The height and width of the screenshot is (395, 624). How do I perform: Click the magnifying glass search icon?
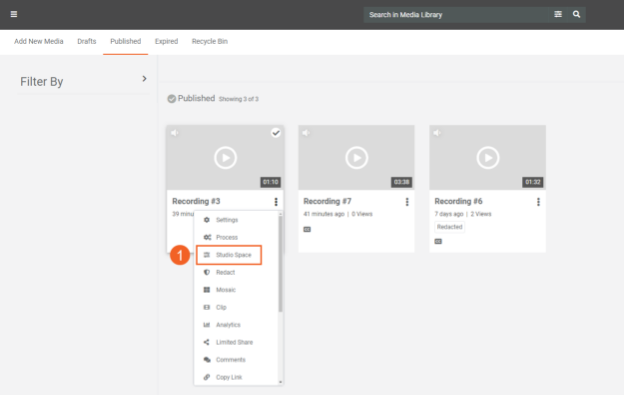[576, 14]
